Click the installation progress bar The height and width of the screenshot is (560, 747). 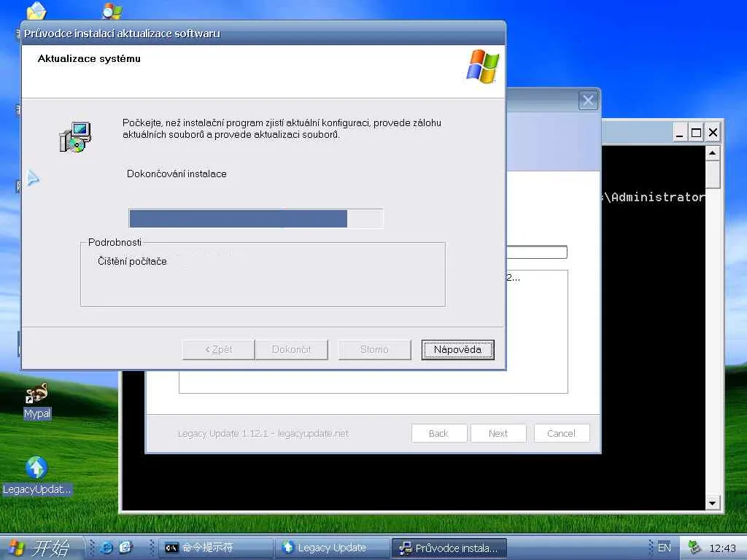pos(256,219)
